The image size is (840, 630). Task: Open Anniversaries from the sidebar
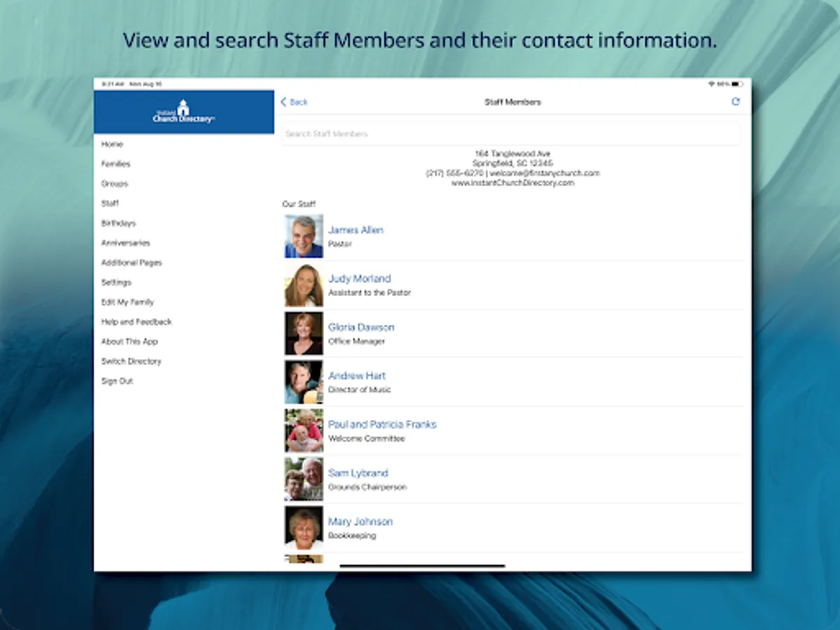coord(126,243)
